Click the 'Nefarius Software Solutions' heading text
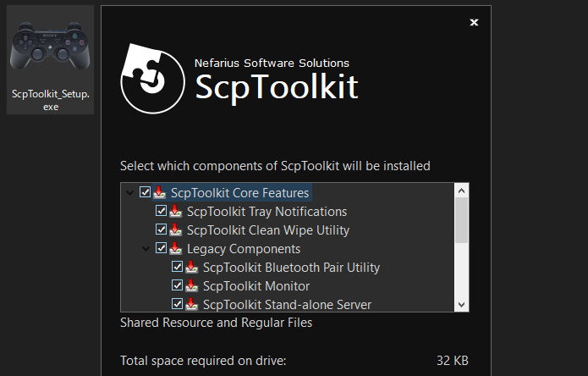Image resolution: width=588 pixels, height=376 pixels. point(272,63)
